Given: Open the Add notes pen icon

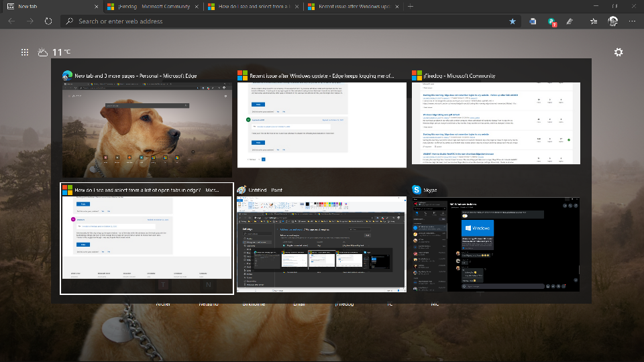Looking at the screenshot, I should 570,21.
